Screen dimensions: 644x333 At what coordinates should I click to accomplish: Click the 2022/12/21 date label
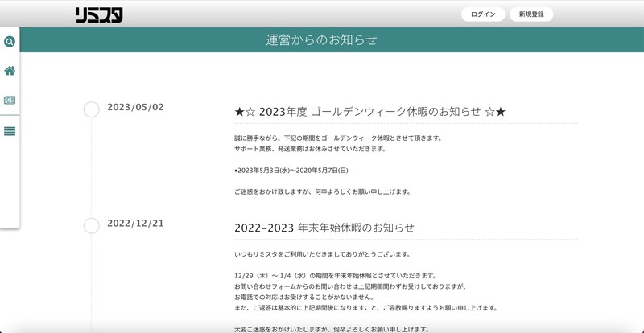click(x=135, y=223)
